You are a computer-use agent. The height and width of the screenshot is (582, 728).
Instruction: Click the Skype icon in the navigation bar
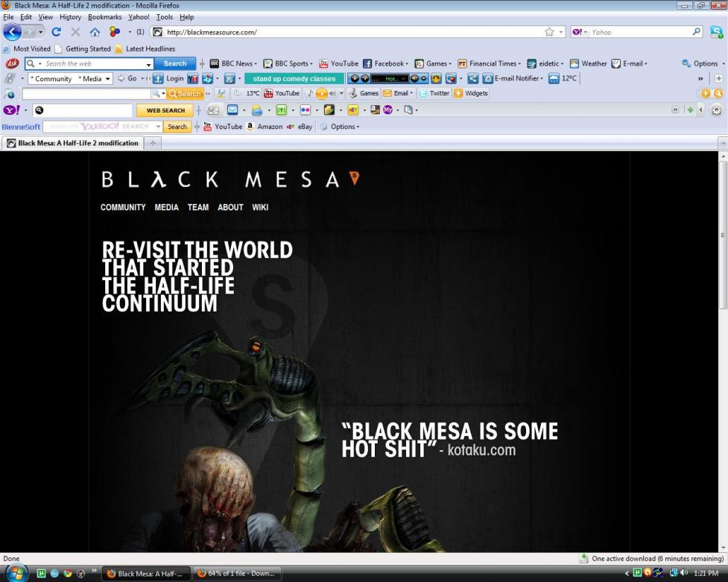pyautogui.click(x=715, y=32)
